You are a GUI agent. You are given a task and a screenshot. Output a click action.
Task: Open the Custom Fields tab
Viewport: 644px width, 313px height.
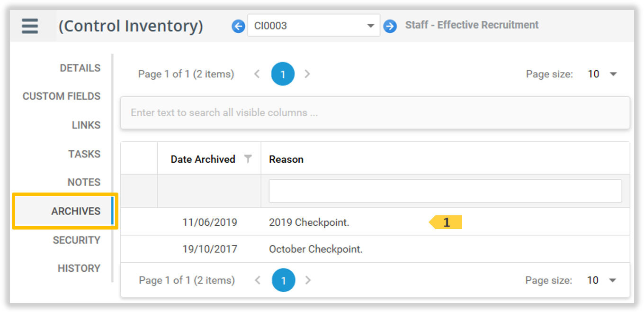point(62,96)
